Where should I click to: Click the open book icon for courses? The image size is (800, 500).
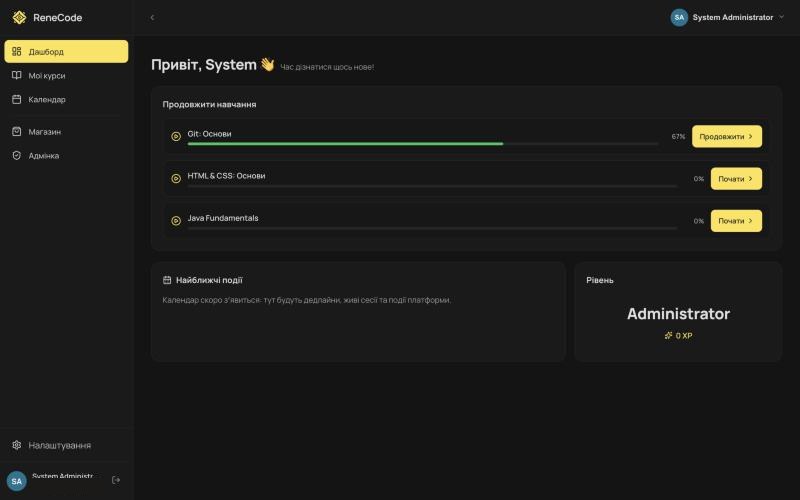coord(17,76)
